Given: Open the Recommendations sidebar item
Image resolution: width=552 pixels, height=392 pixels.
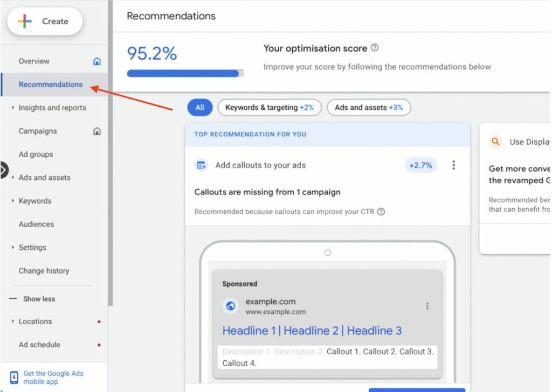Looking at the screenshot, I should pyautogui.click(x=50, y=85).
